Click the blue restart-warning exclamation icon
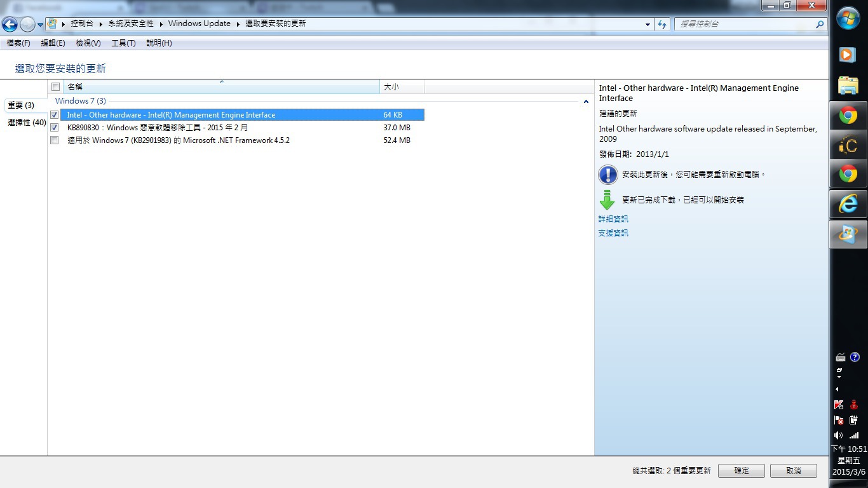The height and width of the screenshot is (488, 868). 608,175
